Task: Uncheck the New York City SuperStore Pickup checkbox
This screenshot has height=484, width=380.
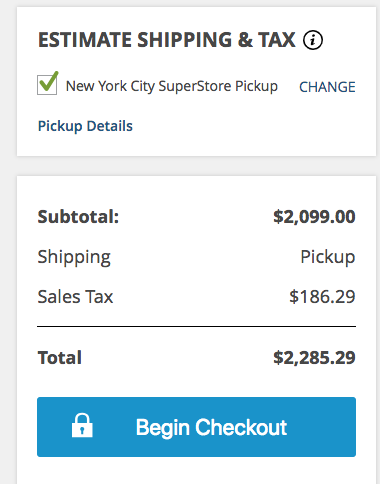Action: click(47, 85)
